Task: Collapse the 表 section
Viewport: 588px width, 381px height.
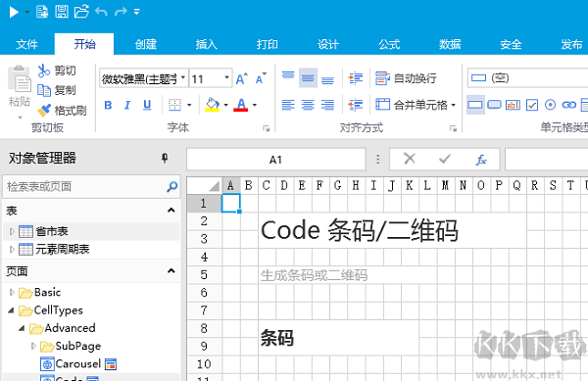Action: pyautogui.click(x=171, y=211)
